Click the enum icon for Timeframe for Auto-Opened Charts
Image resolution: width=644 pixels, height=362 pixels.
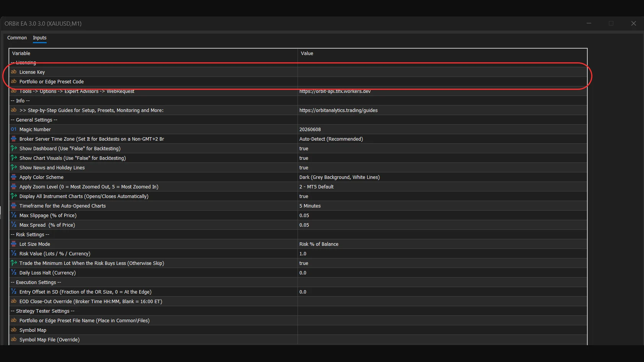point(14,206)
